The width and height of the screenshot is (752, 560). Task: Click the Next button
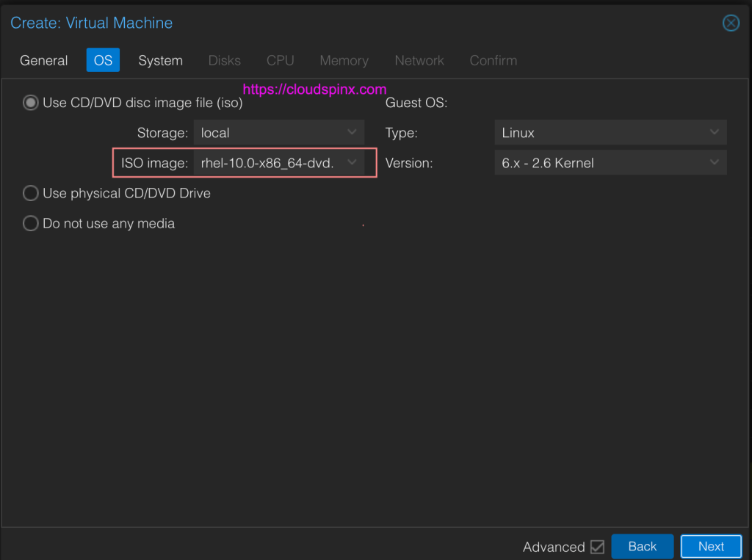click(711, 546)
